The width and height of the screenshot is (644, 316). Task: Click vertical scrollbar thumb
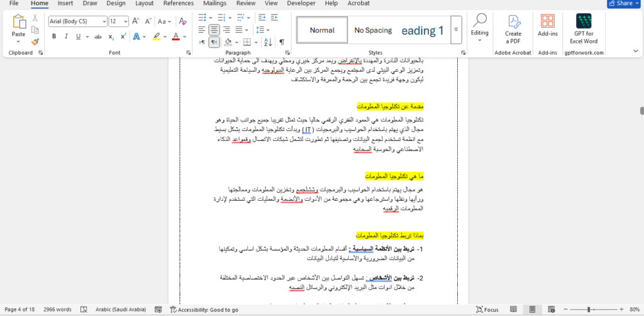[x=641, y=111]
